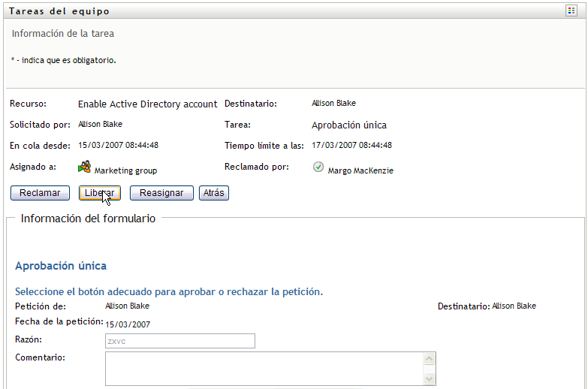Viewport: 588px width, 389px height.
Task: Click the green checkmark claimed-by icon
Action: (318, 167)
